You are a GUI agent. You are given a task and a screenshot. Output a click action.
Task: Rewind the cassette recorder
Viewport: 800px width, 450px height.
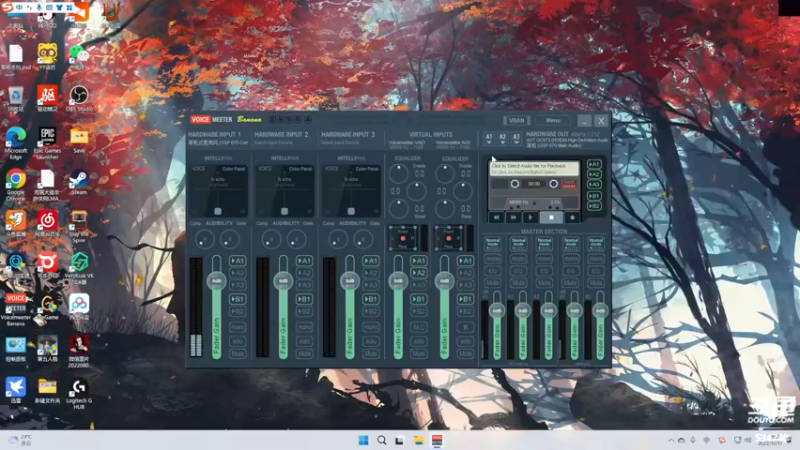(496, 217)
